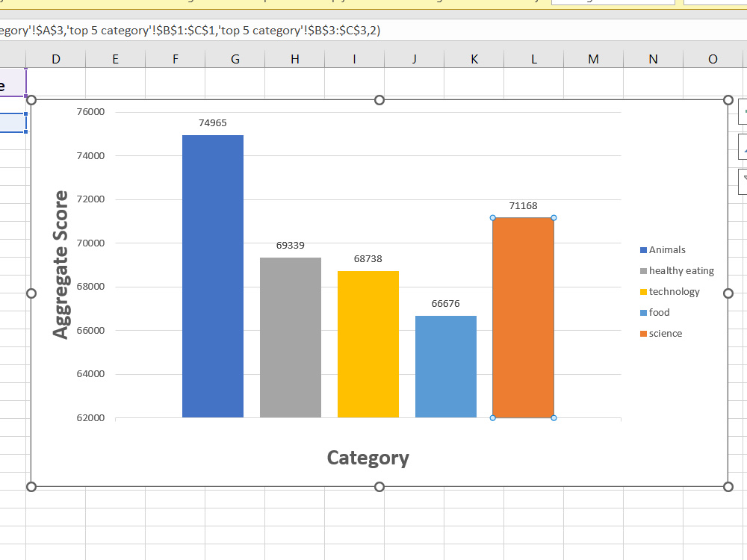Open Chart Filters funnel button
Image resolution: width=747 pixels, height=560 pixels.
pos(743,182)
